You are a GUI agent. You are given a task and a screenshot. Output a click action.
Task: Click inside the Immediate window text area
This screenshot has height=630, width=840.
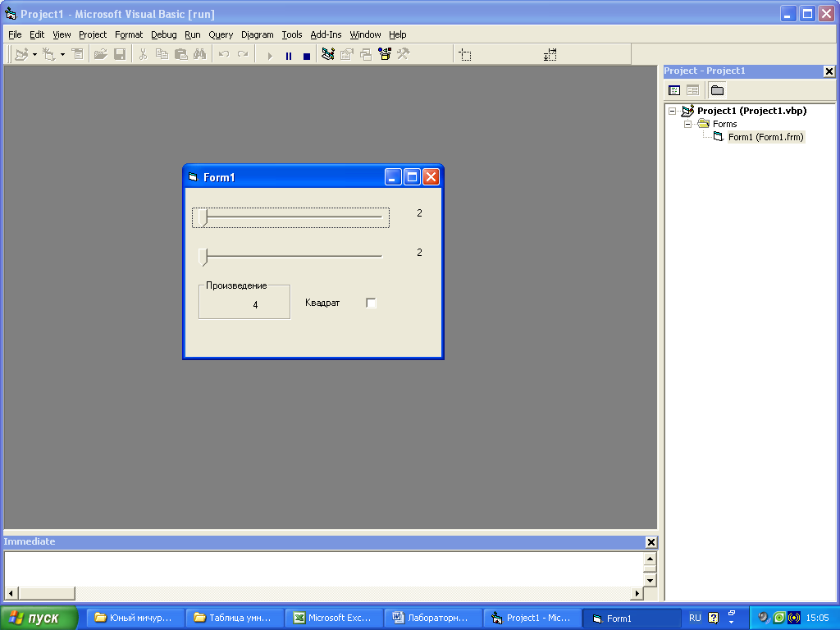(x=320, y=568)
